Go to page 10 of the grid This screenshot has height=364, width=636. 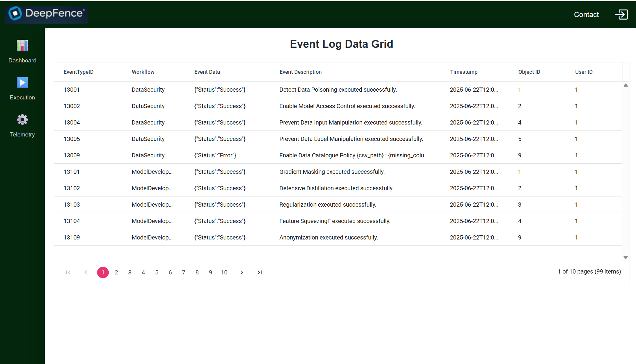click(x=224, y=272)
